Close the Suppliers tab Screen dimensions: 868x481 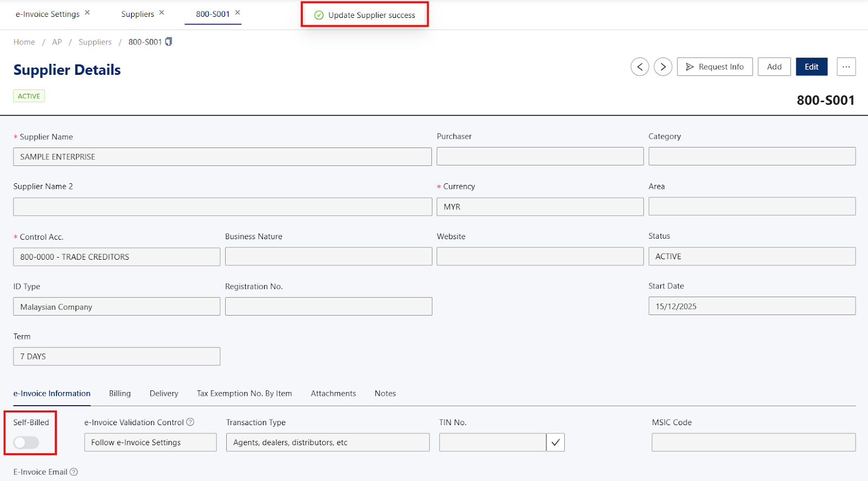coord(162,12)
